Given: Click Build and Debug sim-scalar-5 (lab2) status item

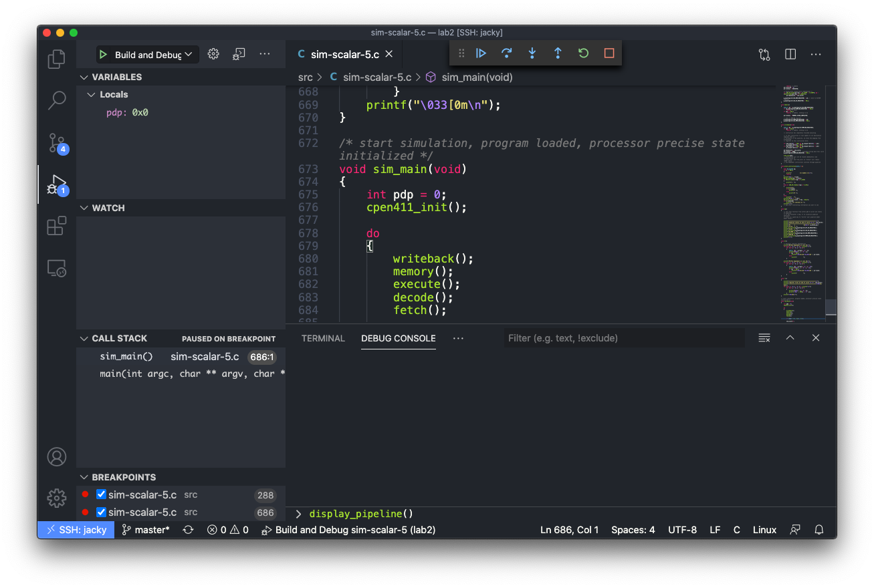Looking at the screenshot, I should click(348, 530).
